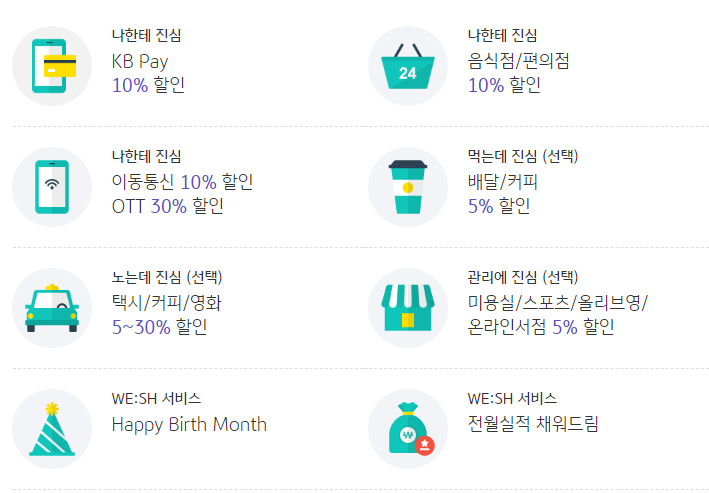Click the coffee cup icon

[x=408, y=187]
